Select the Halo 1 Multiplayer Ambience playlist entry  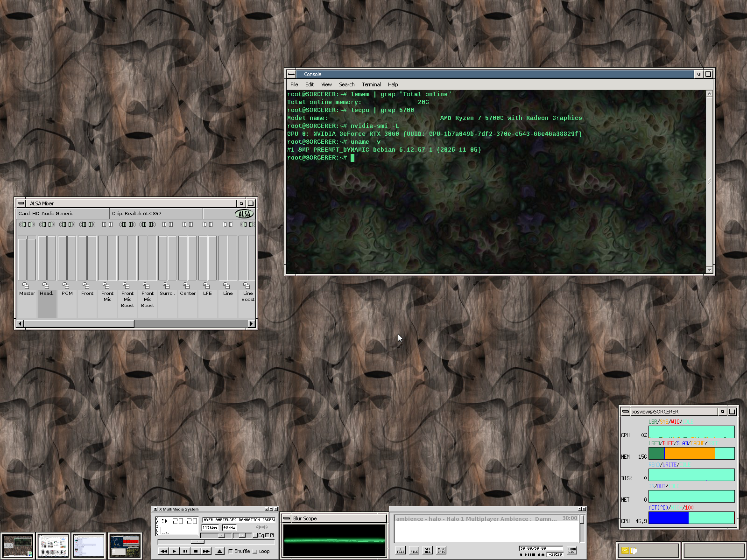487,518
